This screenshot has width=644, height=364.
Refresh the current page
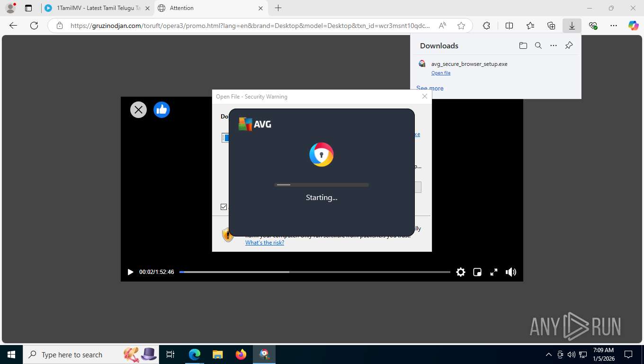click(x=34, y=26)
